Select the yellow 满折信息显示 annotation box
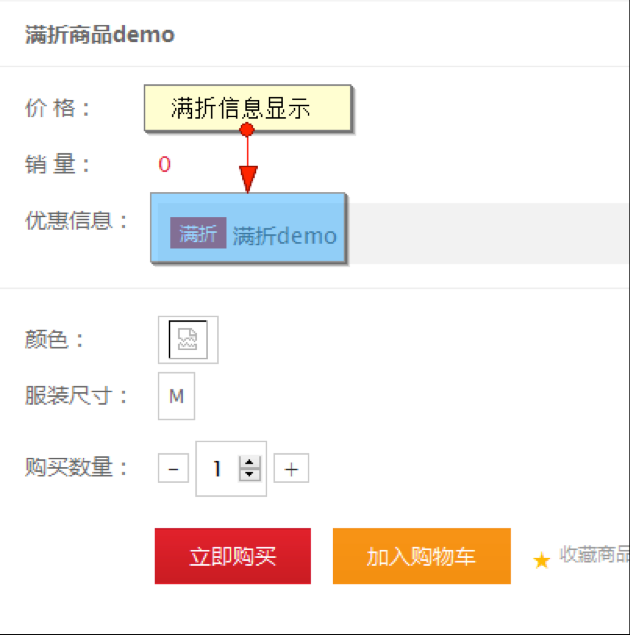Viewport: 630px width, 635px height. click(x=248, y=108)
